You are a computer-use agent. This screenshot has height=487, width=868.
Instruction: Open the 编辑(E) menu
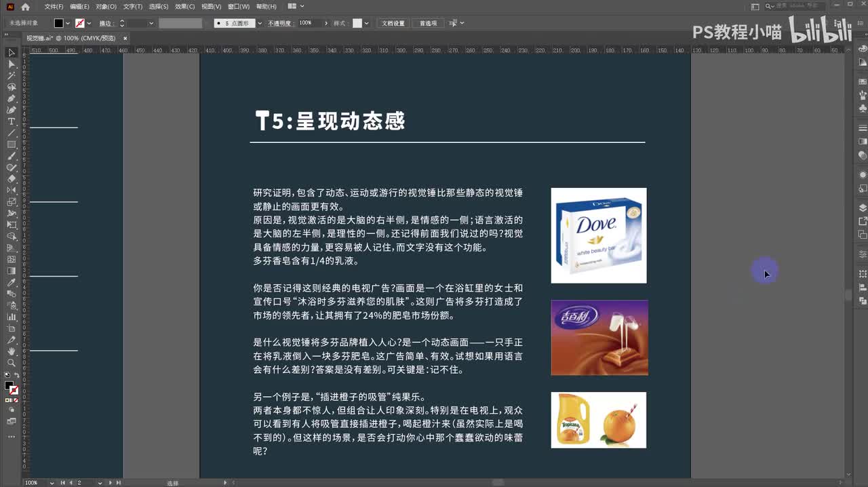[x=79, y=7]
